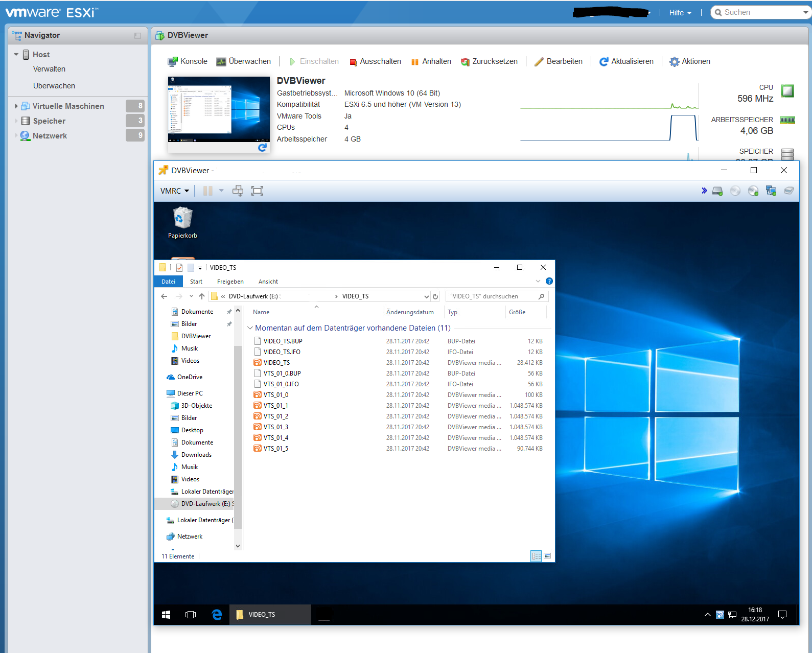Select Downloads in Explorer sidebar

[x=196, y=455]
